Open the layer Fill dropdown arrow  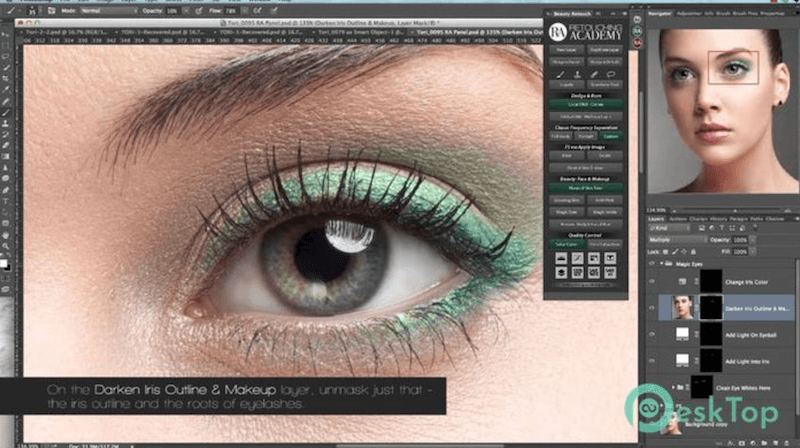tap(753, 252)
